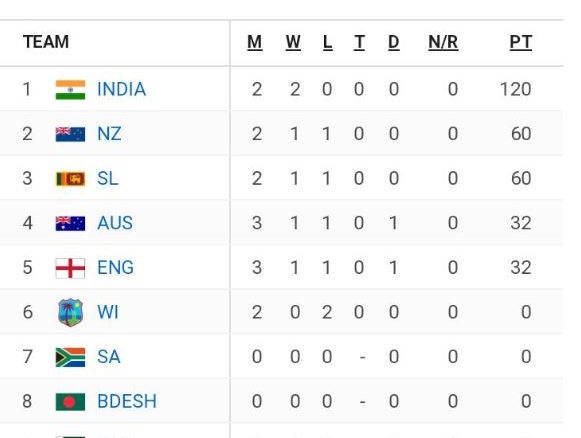This screenshot has width=581, height=438.
Task: Sort table by L column header
Action: (x=328, y=42)
